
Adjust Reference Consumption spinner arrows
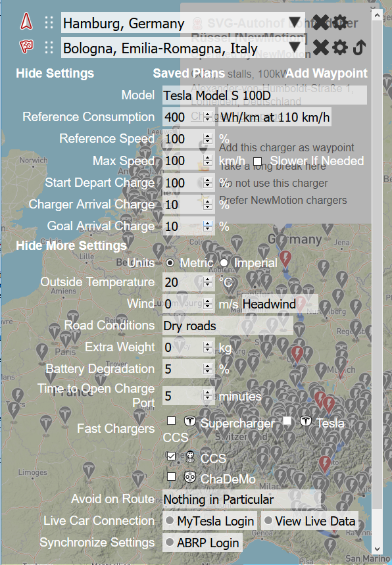(208, 117)
